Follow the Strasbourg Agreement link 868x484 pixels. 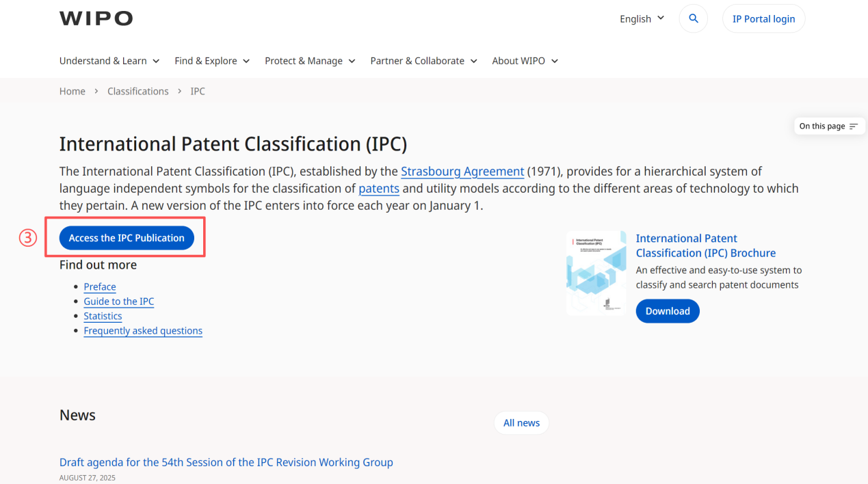[x=462, y=172]
